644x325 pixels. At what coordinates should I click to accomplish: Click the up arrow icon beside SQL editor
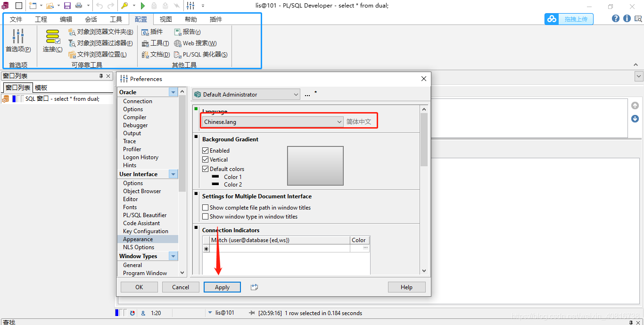point(635,106)
